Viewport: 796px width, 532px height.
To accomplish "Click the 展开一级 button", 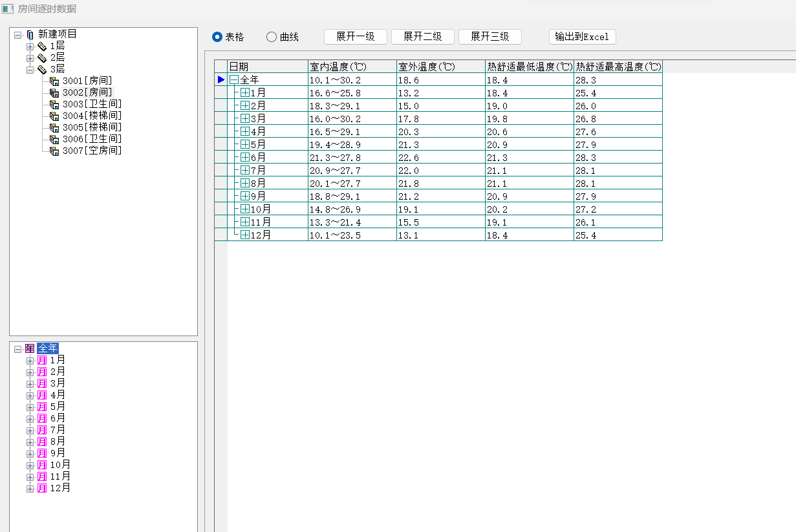I will 355,37.
